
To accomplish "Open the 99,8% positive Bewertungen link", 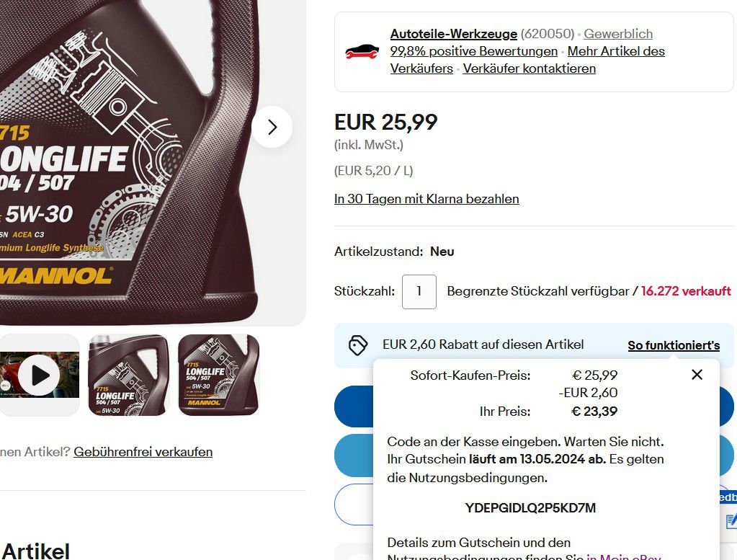I will (x=474, y=51).
